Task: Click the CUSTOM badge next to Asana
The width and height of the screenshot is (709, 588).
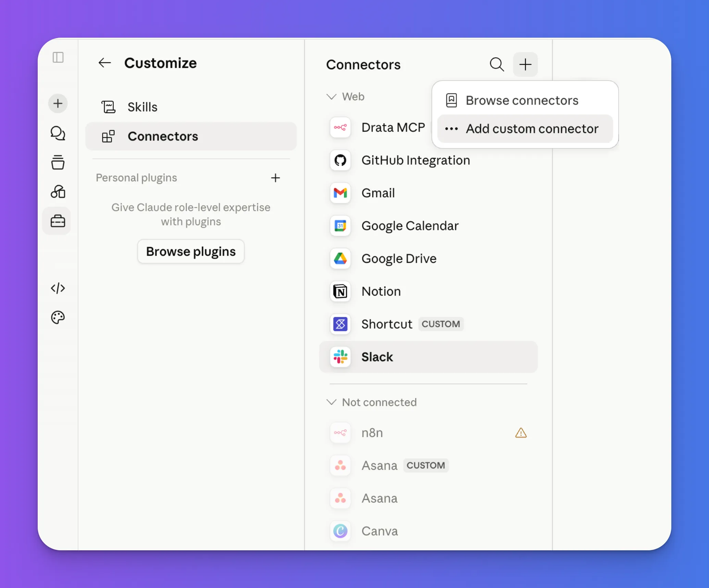Action: click(426, 466)
